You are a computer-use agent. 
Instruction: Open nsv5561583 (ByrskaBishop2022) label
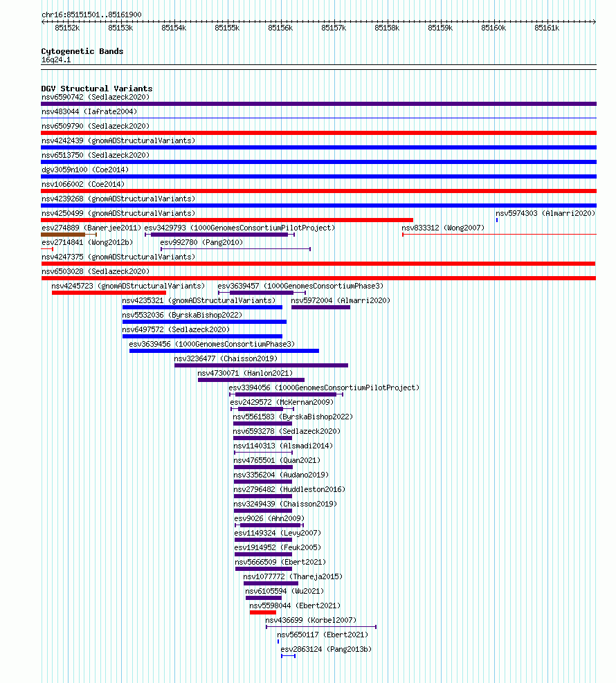click(293, 417)
